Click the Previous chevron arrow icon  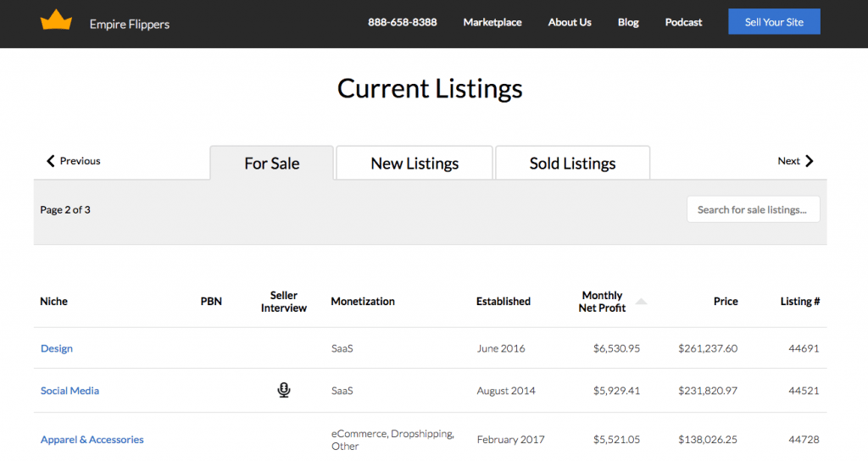click(x=50, y=161)
